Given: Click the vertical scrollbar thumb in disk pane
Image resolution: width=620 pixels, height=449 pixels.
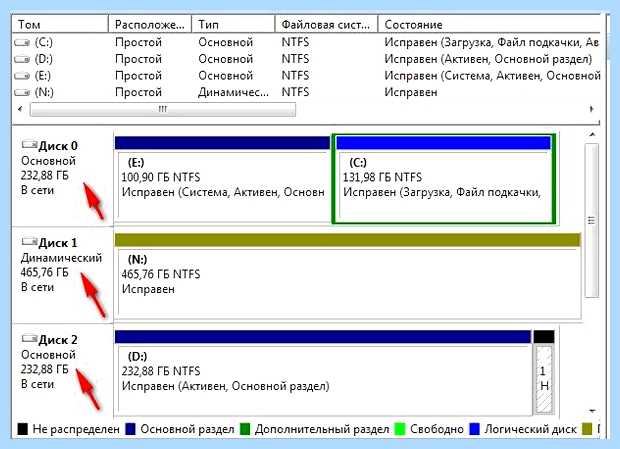Looking at the screenshot, I should [x=592, y=220].
